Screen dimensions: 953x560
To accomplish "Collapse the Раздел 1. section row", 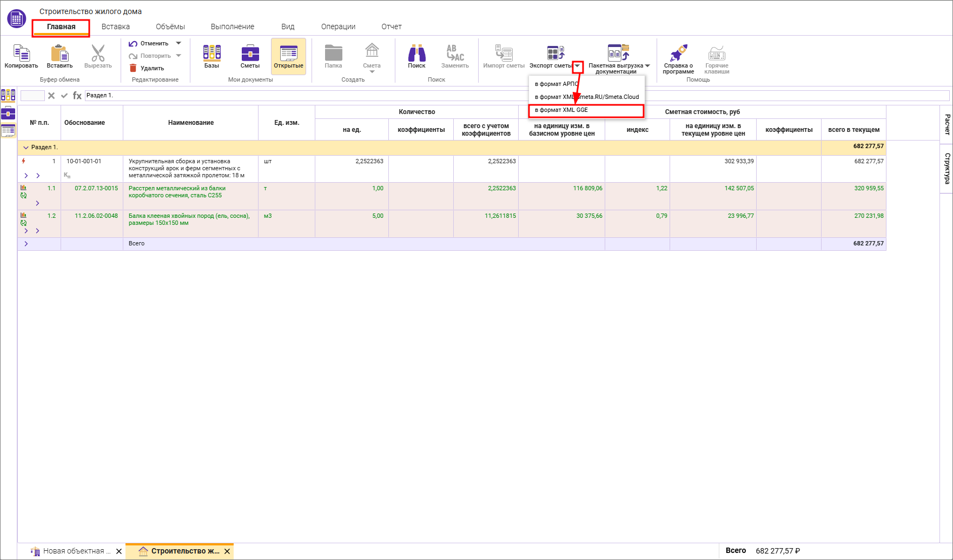I will [25, 148].
